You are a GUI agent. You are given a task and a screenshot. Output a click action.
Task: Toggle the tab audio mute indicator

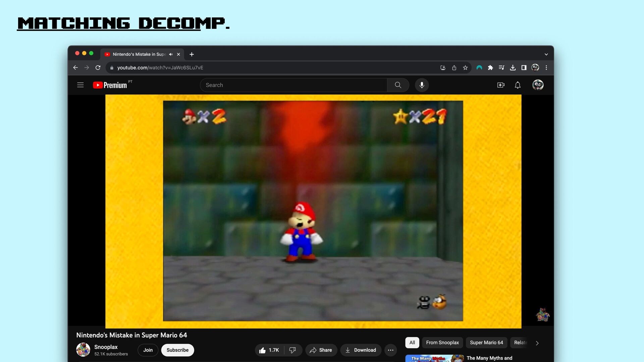[171, 54]
